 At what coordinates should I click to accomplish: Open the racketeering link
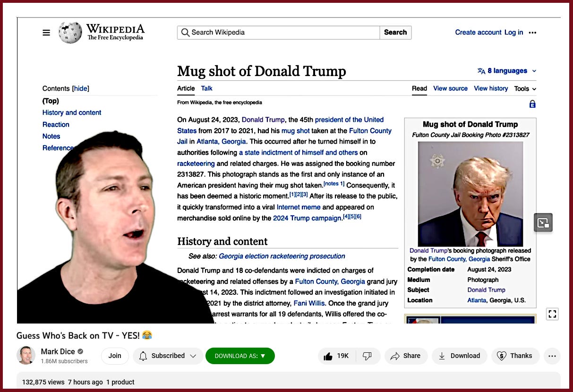coord(196,163)
